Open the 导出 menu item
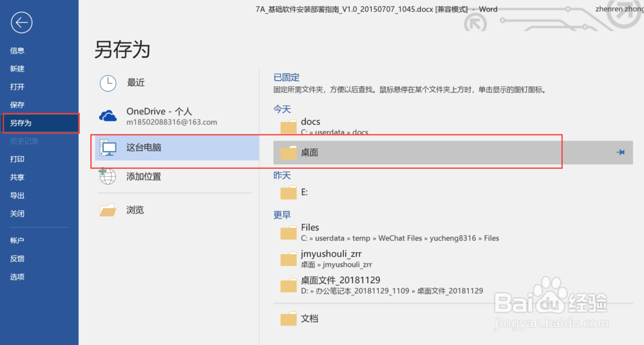 [17, 195]
